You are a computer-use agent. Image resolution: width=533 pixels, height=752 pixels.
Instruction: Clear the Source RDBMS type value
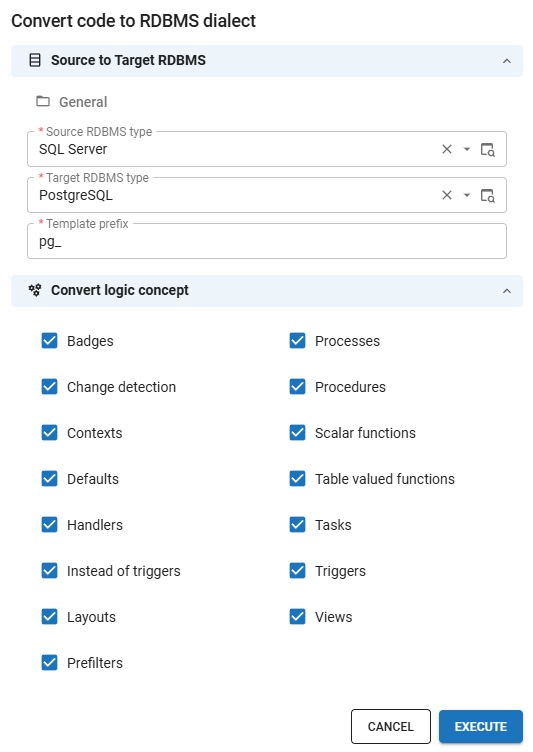447,149
